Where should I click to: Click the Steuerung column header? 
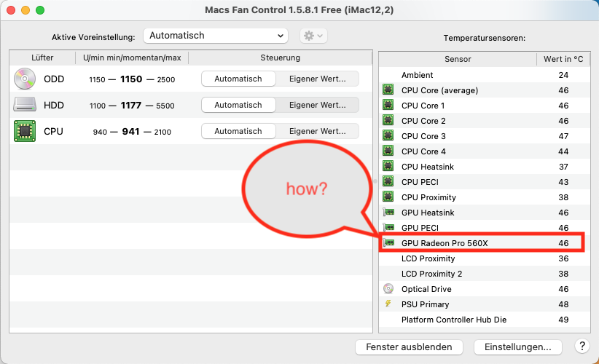[x=281, y=58]
